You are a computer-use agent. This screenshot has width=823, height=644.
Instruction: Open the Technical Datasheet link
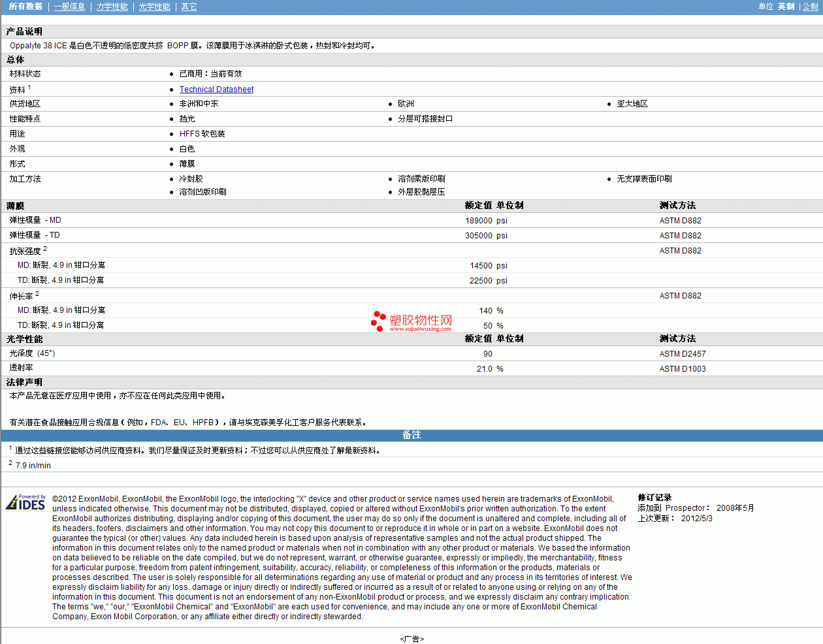[216, 89]
